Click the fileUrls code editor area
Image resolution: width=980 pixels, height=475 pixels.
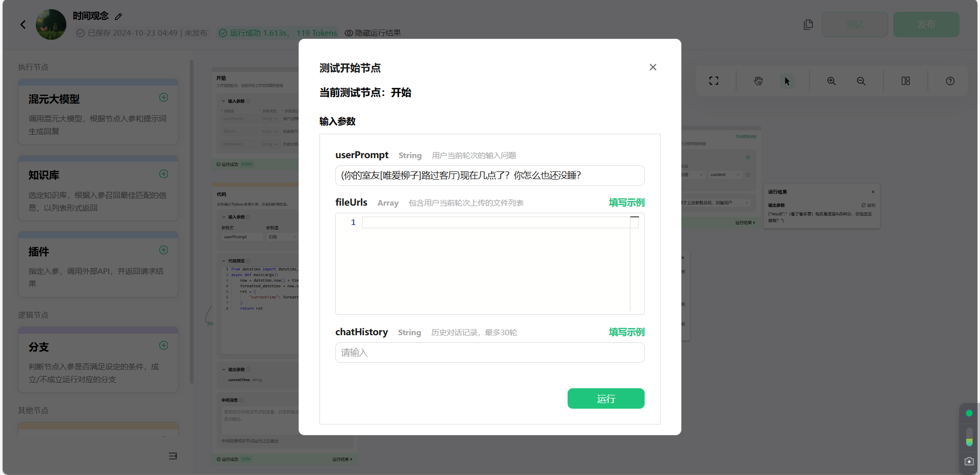click(489, 264)
